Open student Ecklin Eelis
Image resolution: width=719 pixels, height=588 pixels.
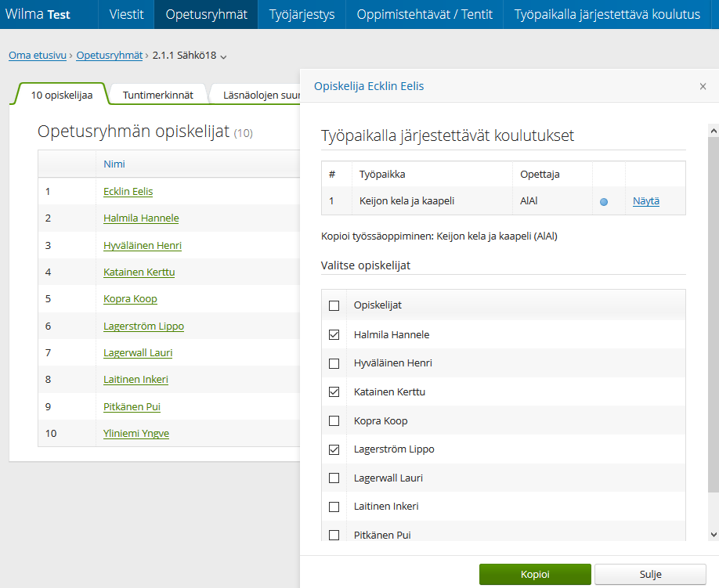pyautogui.click(x=128, y=192)
